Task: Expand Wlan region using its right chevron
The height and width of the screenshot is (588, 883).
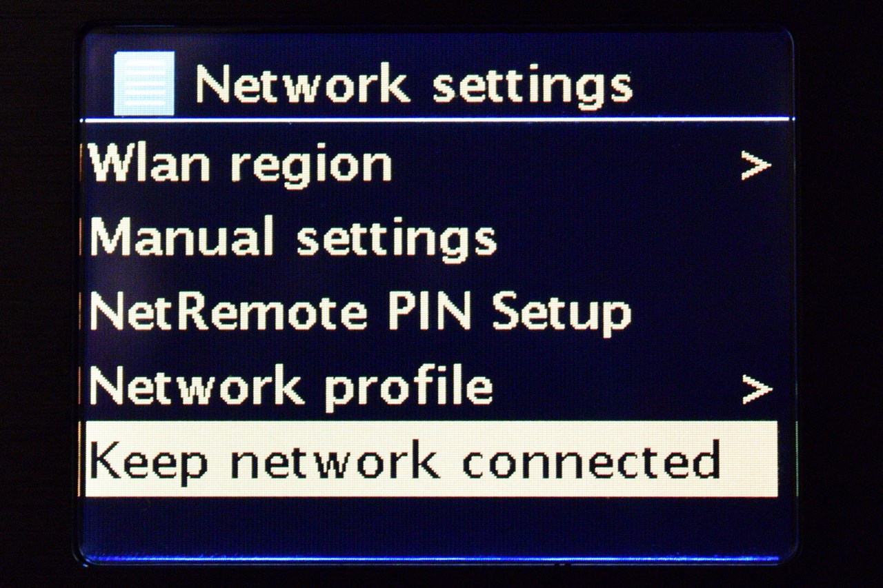Action: pos(755,167)
